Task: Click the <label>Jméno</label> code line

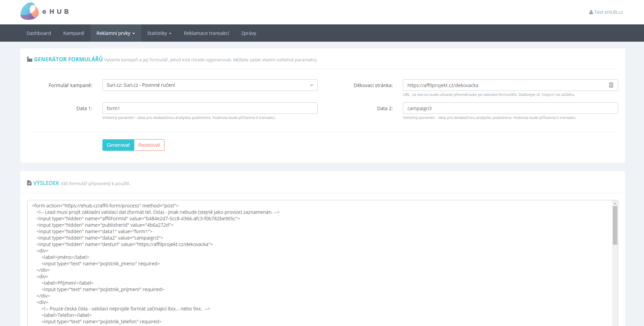Action: click(65, 257)
